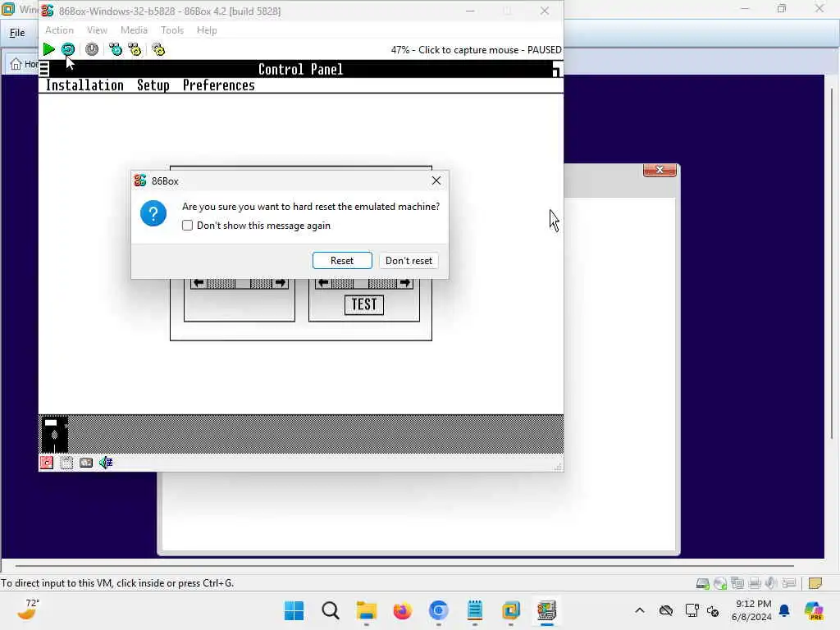Open the Notepad taskbar icon
Screen dimensions: 840x630
click(x=475, y=610)
